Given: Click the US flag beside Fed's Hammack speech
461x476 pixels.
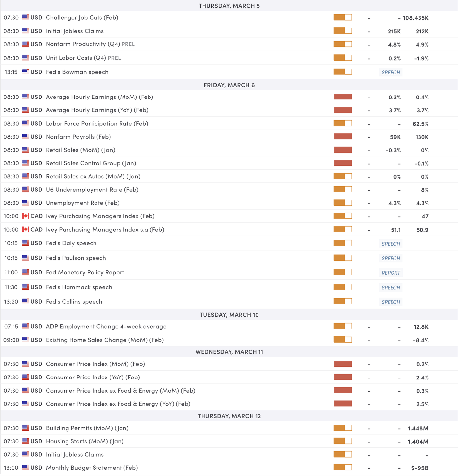Looking at the screenshot, I should pos(26,287).
